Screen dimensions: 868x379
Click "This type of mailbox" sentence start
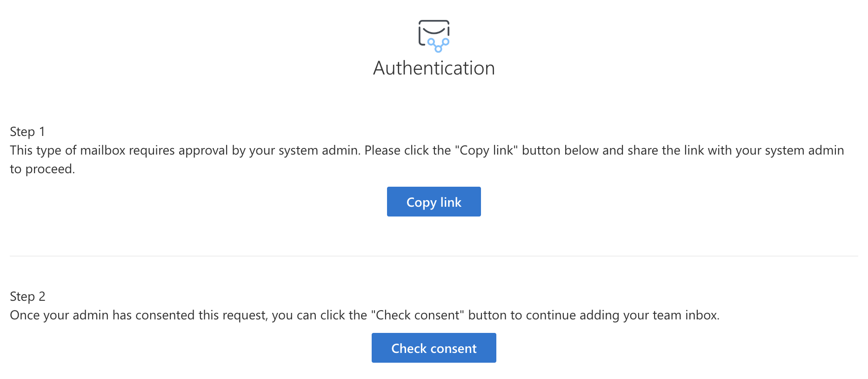(67, 150)
